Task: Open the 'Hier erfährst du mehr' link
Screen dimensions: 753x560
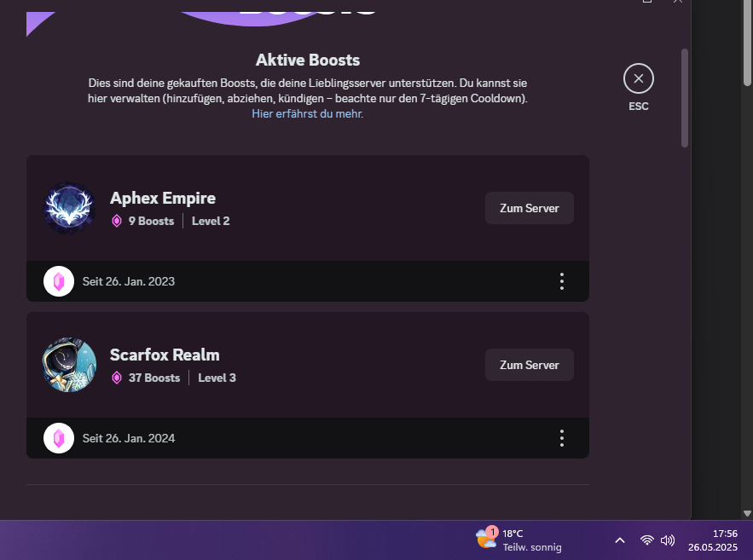Action: click(307, 113)
